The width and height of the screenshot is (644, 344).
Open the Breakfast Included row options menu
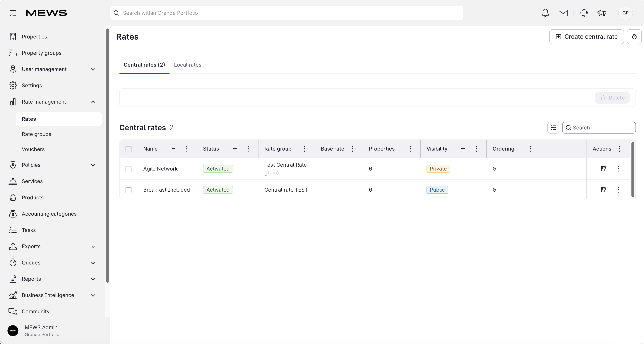click(x=618, y=190)
